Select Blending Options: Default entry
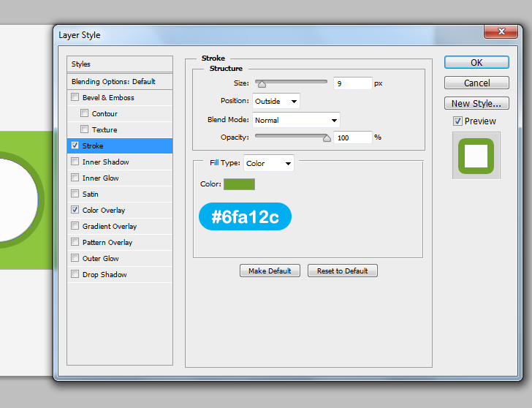This screenshot has height=408, width=532. click(113, 81)
